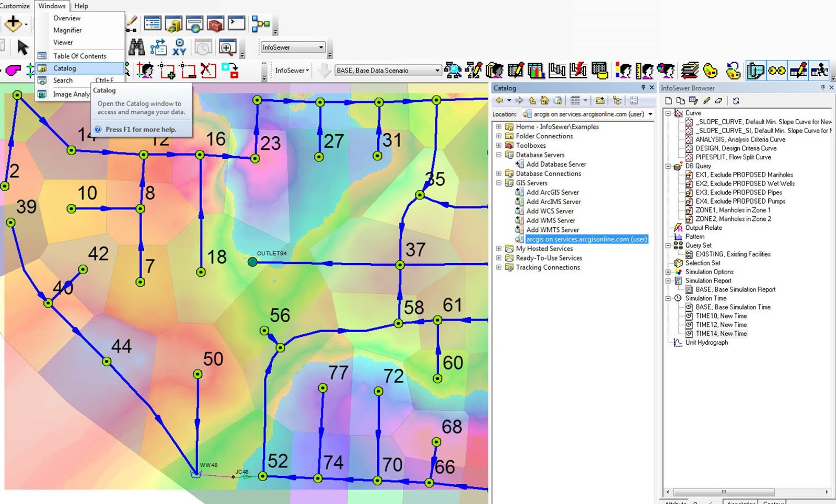Open the Python window icon
The height and width of the screenshot is (504, 836).
pos(236,24)
